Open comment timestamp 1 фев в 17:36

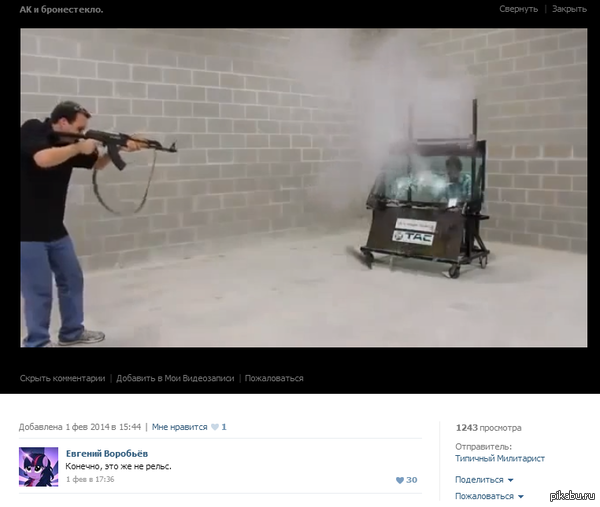[x=90, y=480]
